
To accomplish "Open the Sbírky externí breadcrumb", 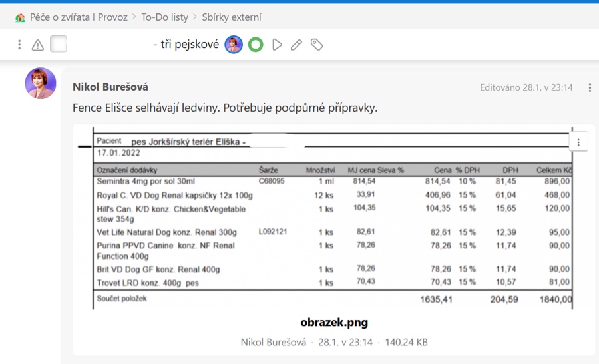I will [x=232, y=17].
